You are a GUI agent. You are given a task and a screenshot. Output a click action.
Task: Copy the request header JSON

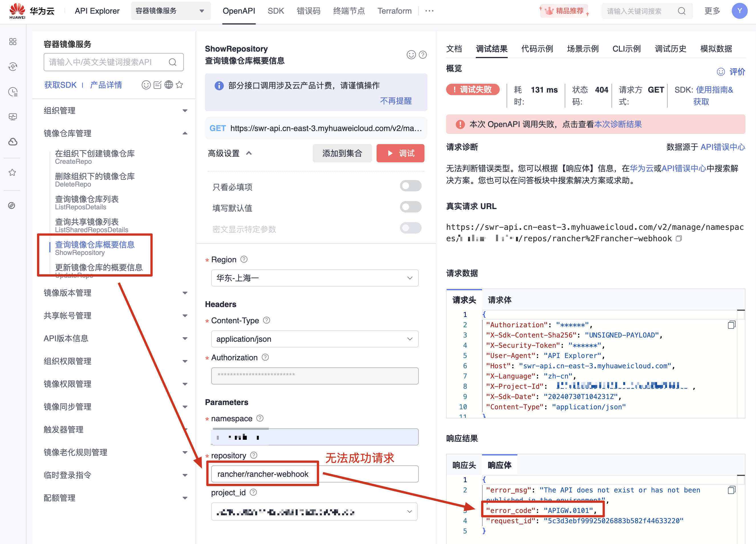[x=731, y=325]
